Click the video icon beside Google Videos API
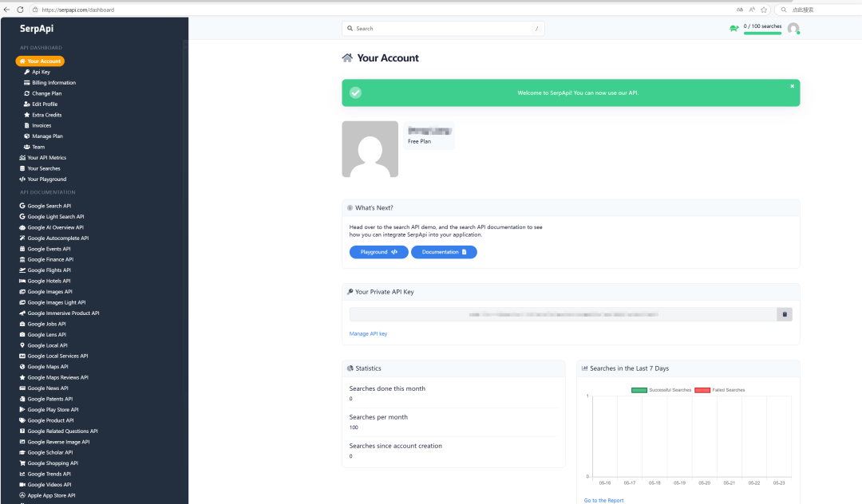The width and height of the screenshot is (862, 504). tap(22, 485)
